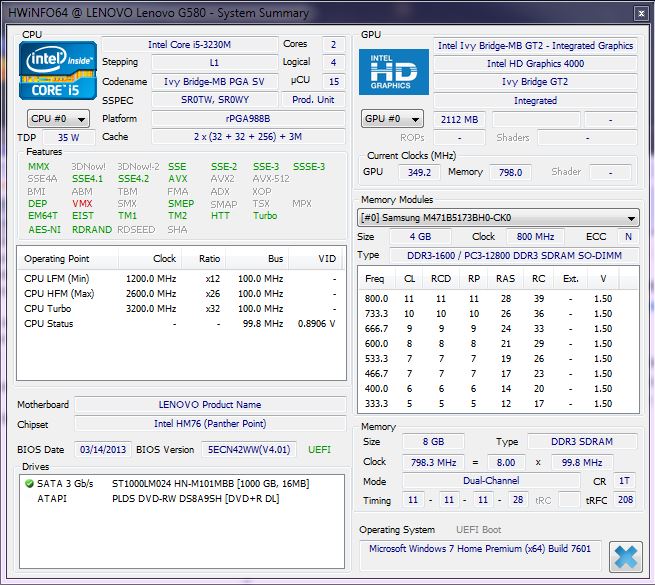Click the blue X close icon at bottom
The height and width of the screenshot is (585, 655).
point(625,557)
